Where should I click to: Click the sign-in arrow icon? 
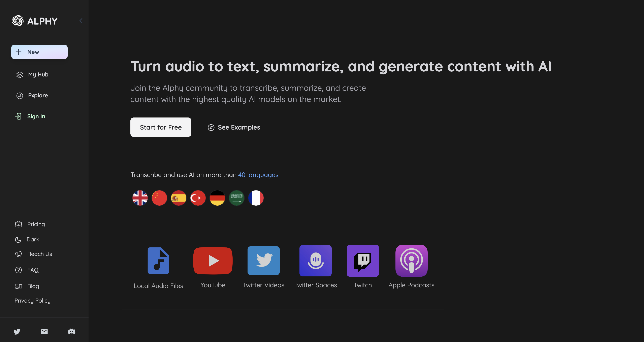click(x=18, y=116)
